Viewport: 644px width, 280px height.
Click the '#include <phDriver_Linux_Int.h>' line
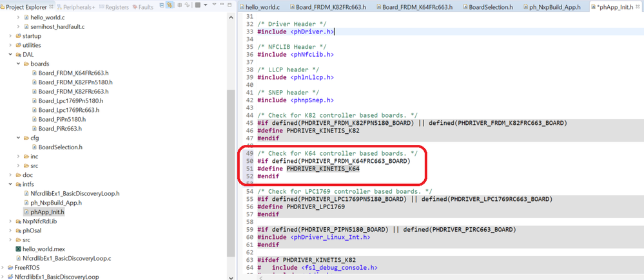[x=314, y=237]
